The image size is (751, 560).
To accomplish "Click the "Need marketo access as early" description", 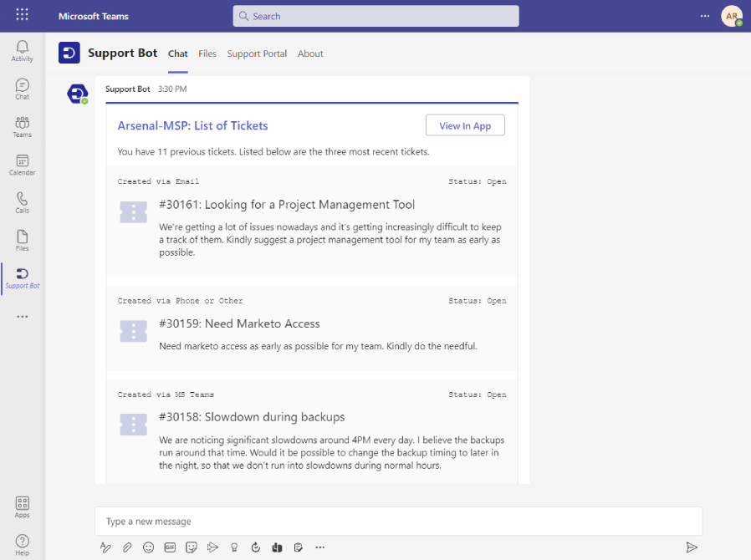I will pyautogui.click(x=318, y=346).
